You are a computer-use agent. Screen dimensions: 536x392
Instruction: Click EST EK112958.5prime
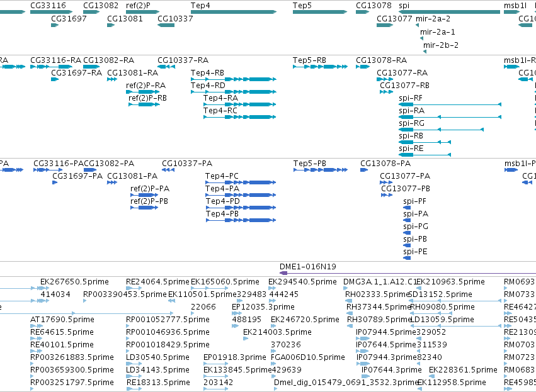coord(452,383)
